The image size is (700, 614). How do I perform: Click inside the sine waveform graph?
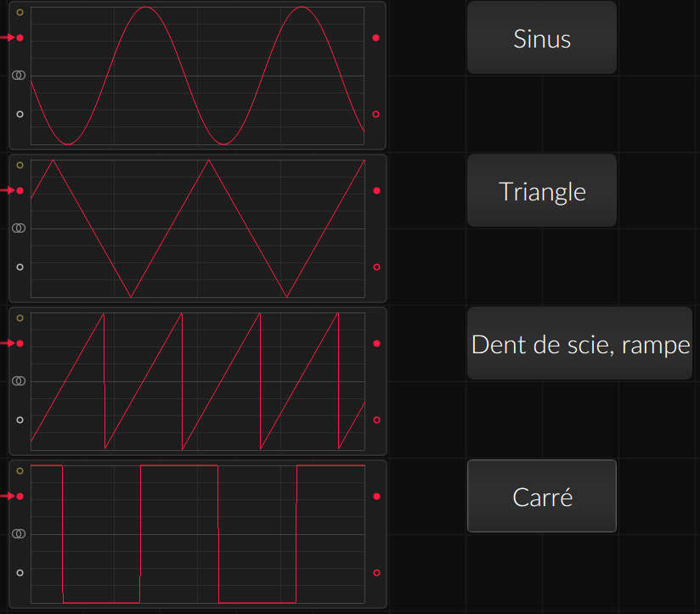(x=197, y=76)
